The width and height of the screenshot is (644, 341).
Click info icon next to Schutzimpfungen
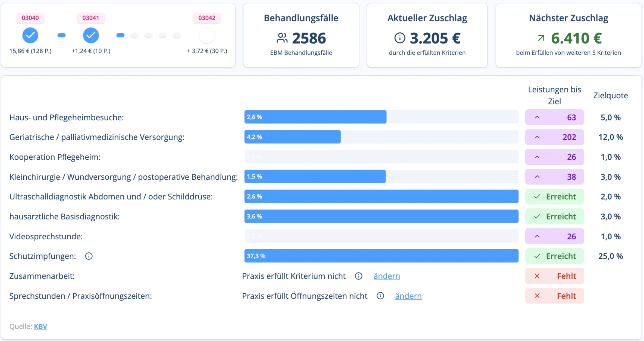(x=89, y=256)
